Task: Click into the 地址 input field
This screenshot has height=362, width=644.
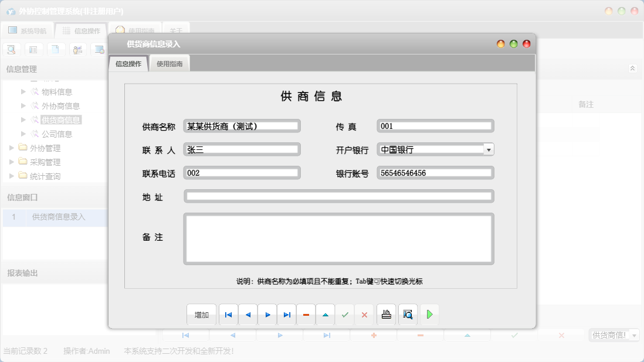Action: click(338, 196)
